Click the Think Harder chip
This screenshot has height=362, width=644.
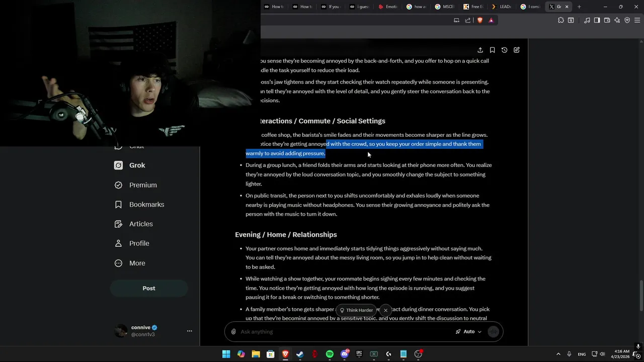click(356, 310)
